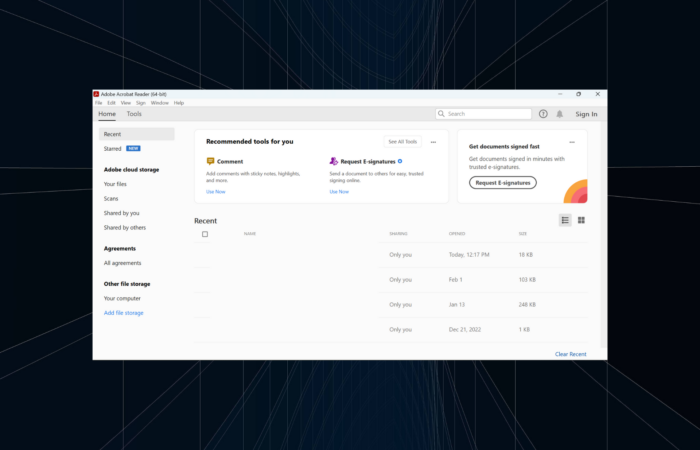This screenshot has height=450, width=700.
Task: Click the search magnifier icon
Action: pyautogui.click(x=441, y=114)
